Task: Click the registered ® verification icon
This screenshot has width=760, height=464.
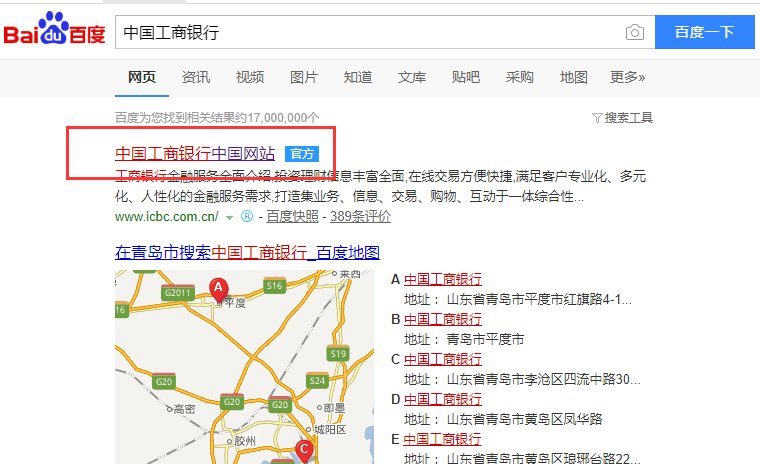Action: coord(247,216)
